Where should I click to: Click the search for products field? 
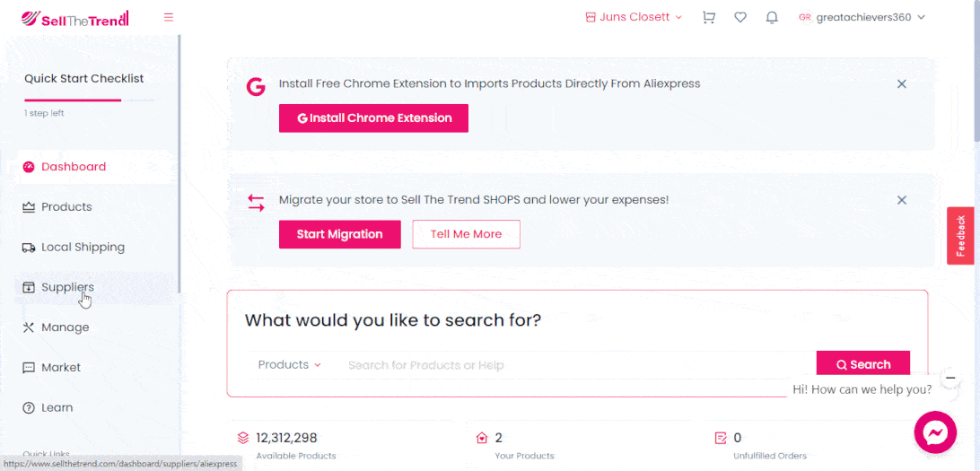[x=574, y=365]
